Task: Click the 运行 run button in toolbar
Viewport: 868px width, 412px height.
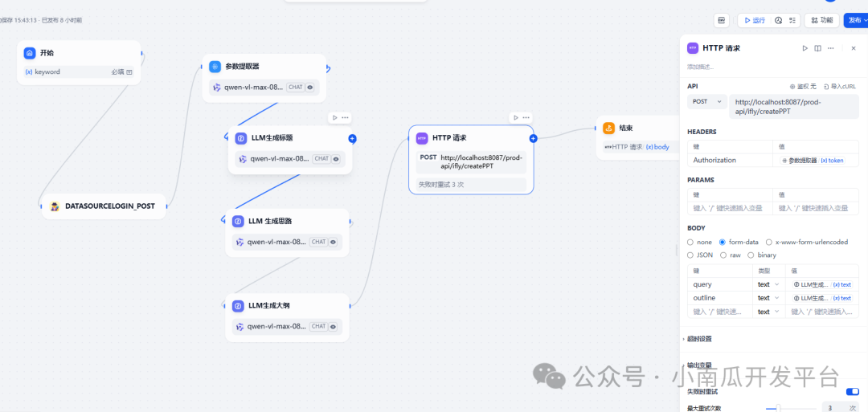Action: [x=755, y=20]
